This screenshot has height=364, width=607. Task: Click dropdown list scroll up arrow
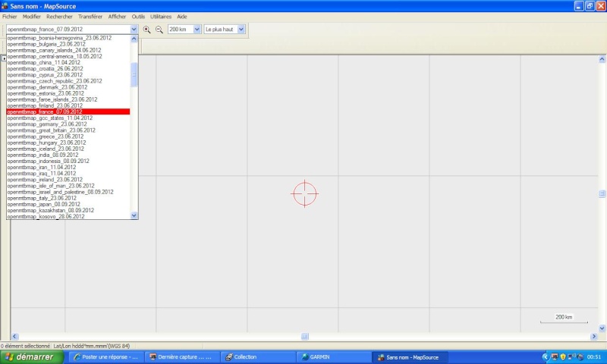tap(134, 39)
